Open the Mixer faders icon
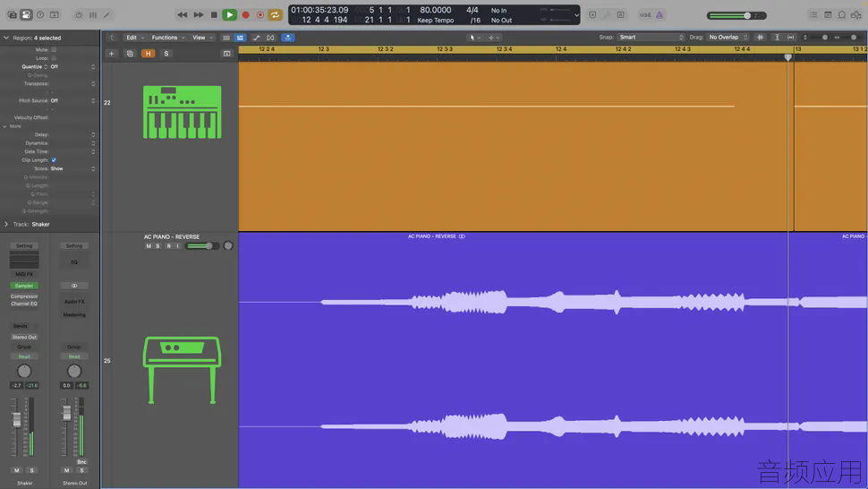This screenshot has width=868, height=489. coord(93,15)
